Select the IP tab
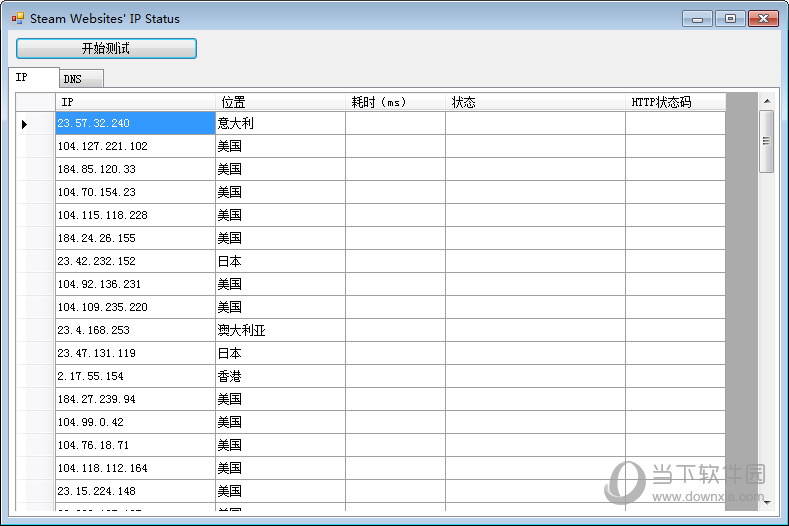 [34, 78]
